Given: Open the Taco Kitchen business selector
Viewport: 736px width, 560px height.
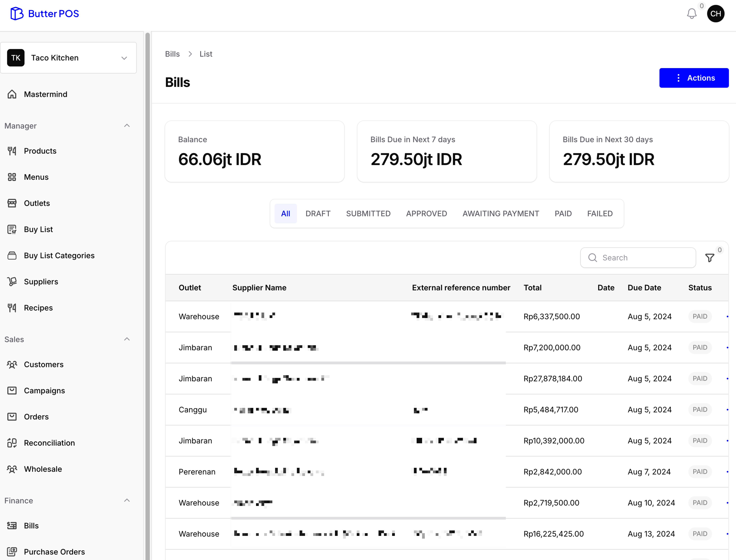Looking at the screenshot, I should 68,58.
